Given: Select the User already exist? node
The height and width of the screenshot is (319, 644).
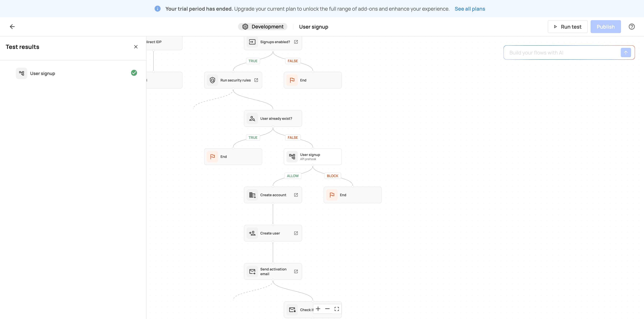Looking at the screenshot, I should [273, 118].
